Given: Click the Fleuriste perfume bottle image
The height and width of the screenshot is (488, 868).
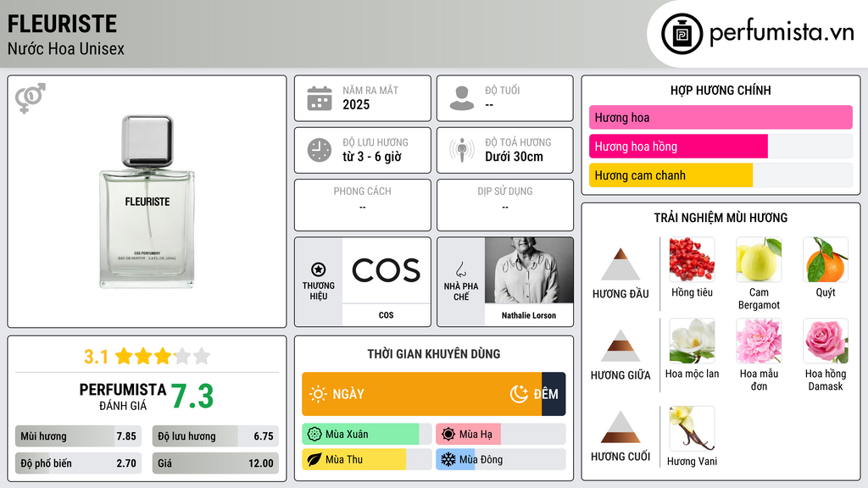Looking at the screenshot, I should pyautogui.click(x=147, y=202).
